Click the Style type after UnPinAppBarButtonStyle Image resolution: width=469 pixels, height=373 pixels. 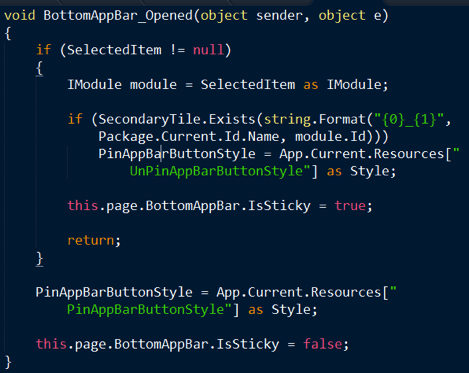point(369,171)
